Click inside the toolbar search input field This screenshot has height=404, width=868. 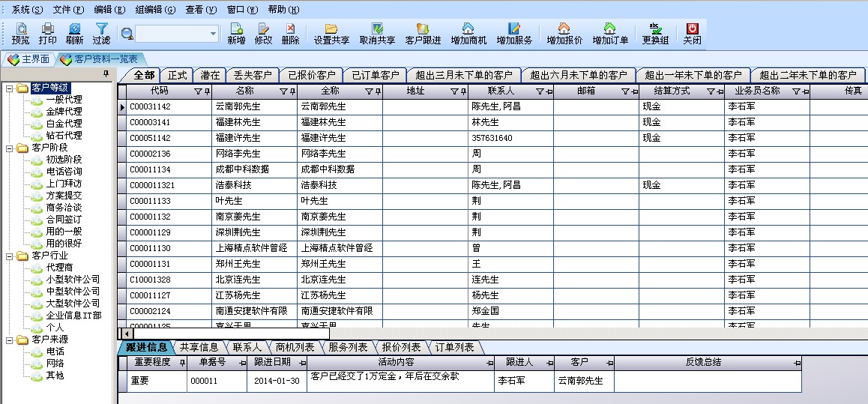[172, 34]
